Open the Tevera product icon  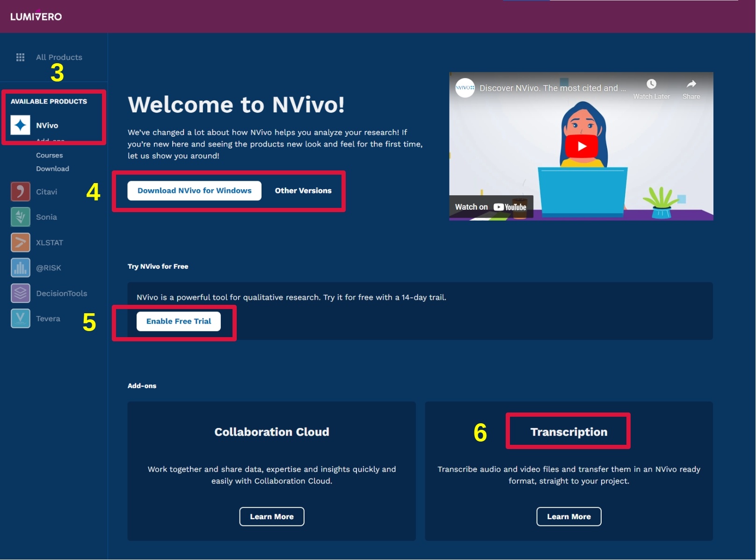pyautogui.click(x=20, y=318)
